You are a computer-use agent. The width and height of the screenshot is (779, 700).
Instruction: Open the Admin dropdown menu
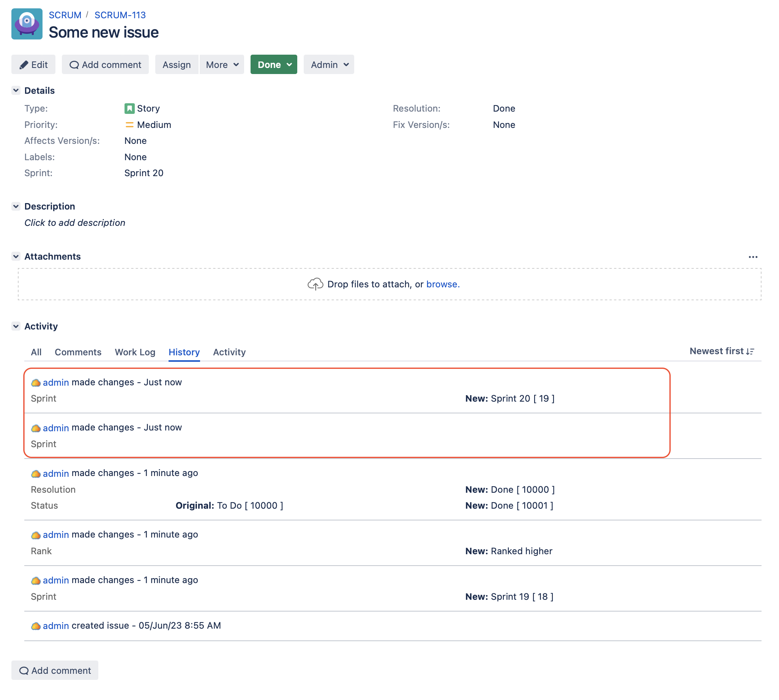(329, 65)
